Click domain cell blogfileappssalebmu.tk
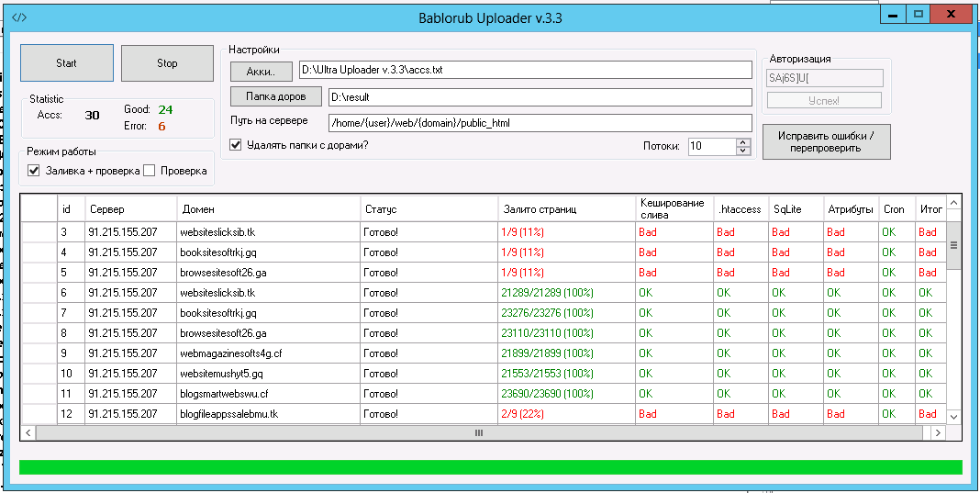 coord(268,413)
